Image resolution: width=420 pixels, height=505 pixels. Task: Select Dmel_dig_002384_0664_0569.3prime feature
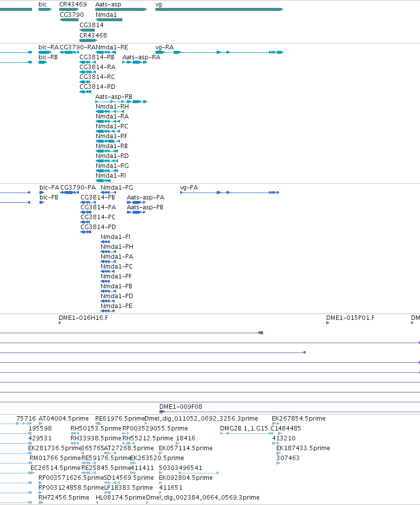point(147,503)
